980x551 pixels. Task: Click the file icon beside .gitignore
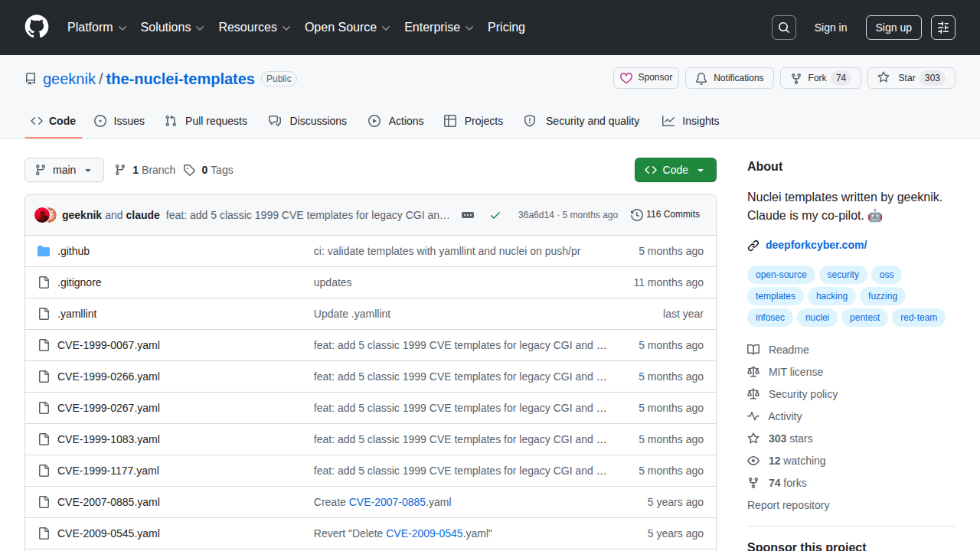point(44,282)
